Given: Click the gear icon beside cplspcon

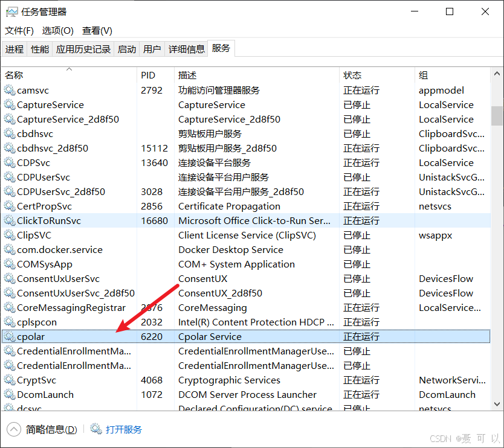Looking at the screenshot, I should (10, 322).
